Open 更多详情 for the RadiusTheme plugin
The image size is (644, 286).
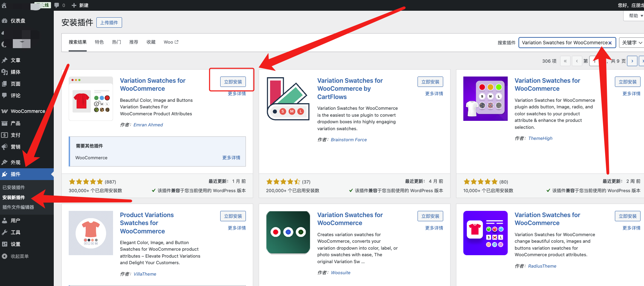(x=632, y=228)
